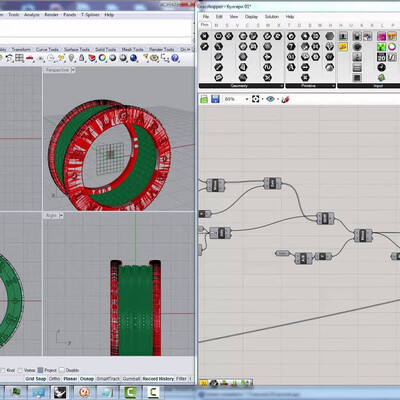Open the color wheel layers icon in Rhino
Viewport: 400px width, 400px height.
pos(102,58)
